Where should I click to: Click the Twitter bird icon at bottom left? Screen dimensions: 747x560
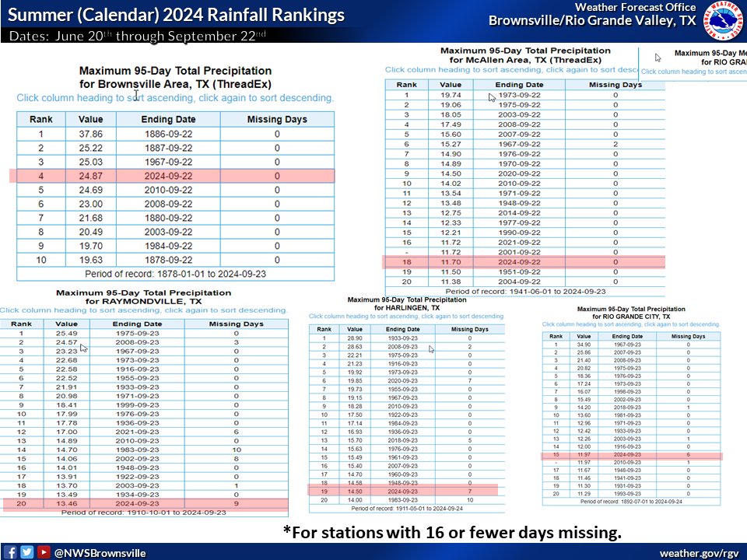tap(26, 551)
